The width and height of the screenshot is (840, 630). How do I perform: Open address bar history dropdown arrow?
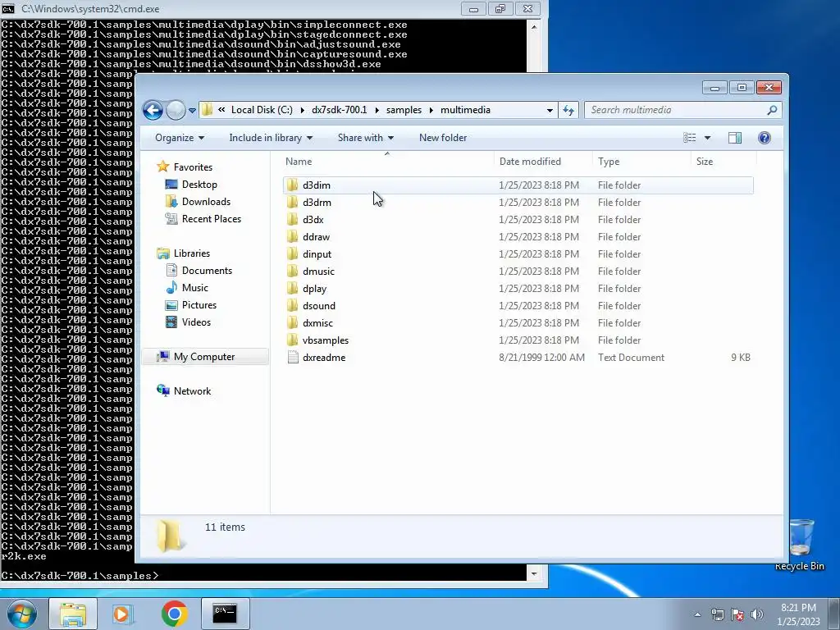(550, 111)
